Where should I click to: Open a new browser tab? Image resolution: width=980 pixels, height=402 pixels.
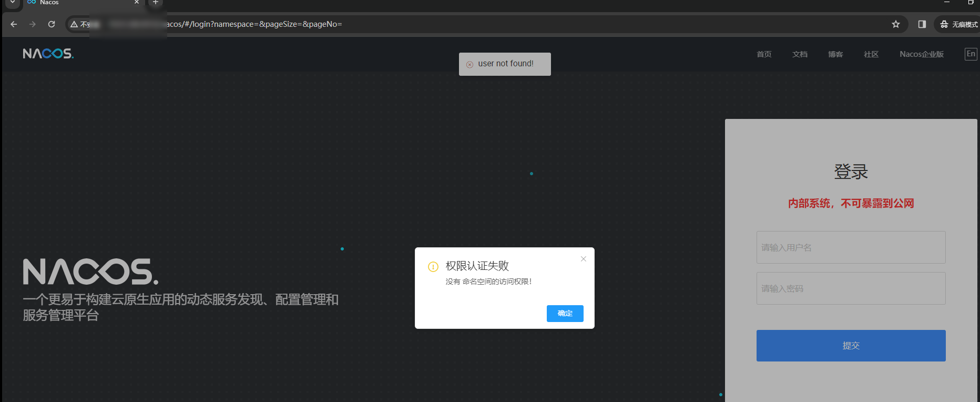[155, 3]
